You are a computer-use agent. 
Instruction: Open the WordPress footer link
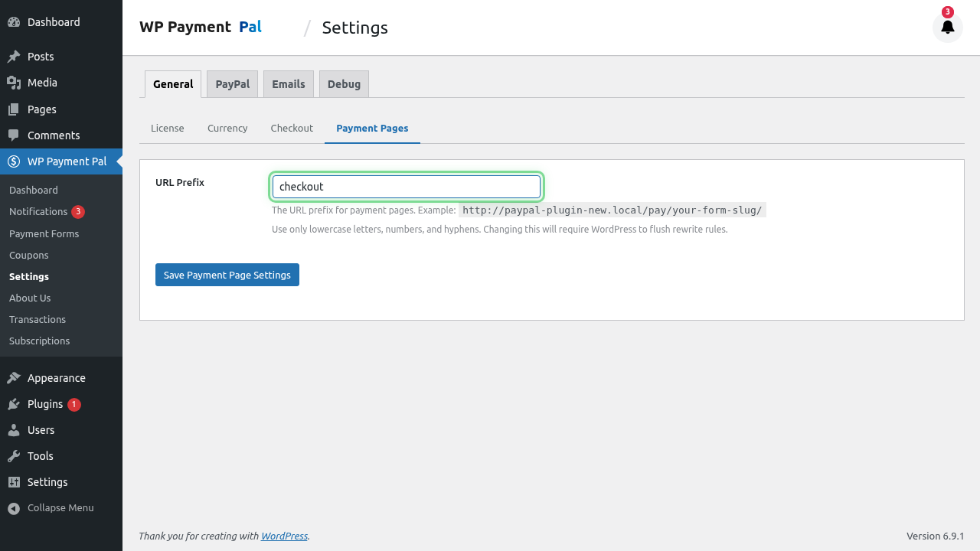(x=284, y=536)
